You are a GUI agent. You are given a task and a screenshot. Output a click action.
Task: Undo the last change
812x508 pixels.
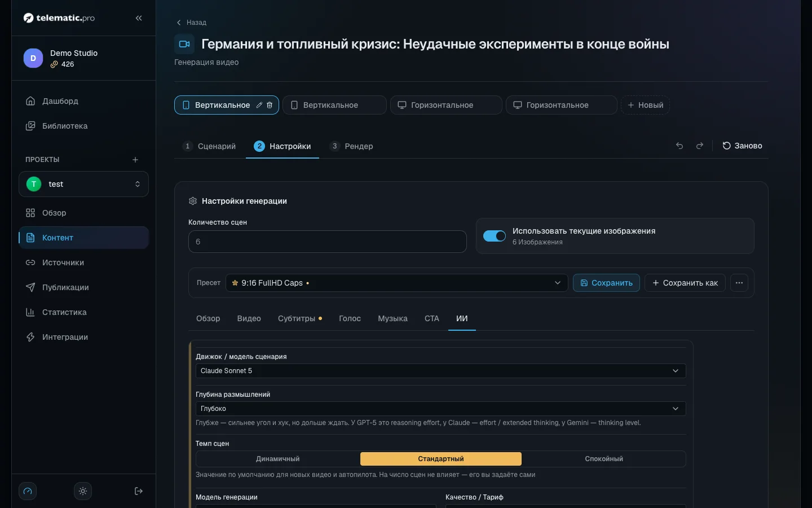pyautogui.click(x=679, y=146)
